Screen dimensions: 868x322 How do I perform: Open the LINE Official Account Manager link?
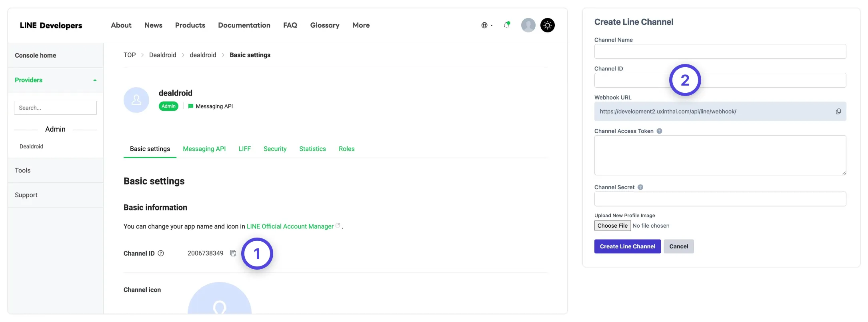pos(290,226)
